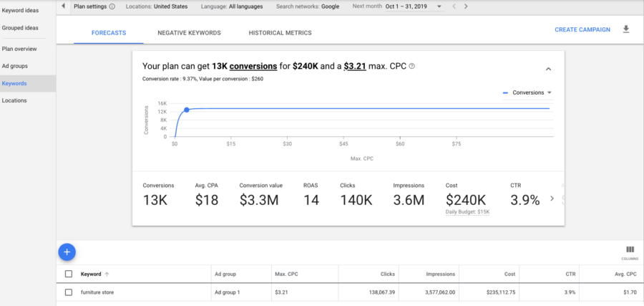
Task: Collapse the sidebar with the left arrow icon
Action: click(63, 6)
